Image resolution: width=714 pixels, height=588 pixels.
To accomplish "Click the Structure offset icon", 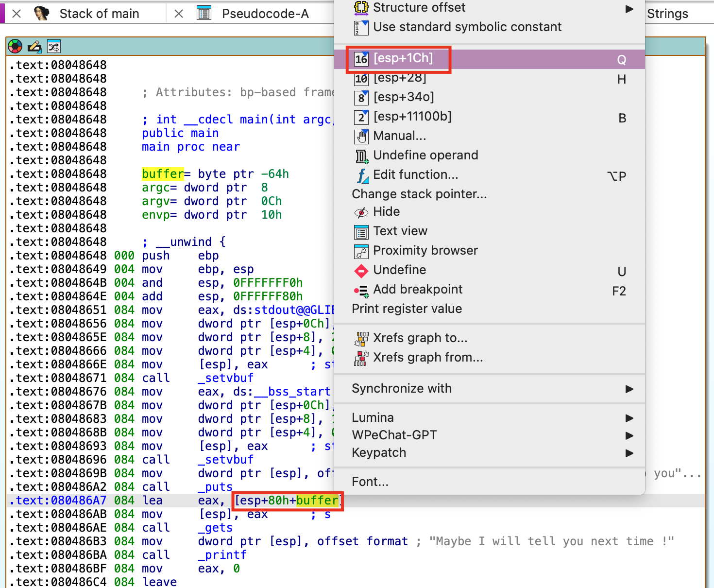I will (x=361, y=7).
